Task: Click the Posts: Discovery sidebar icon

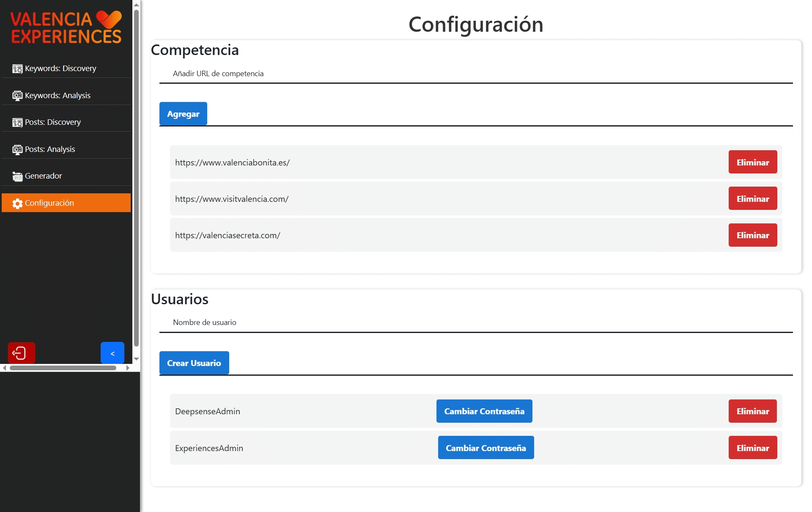Action: [x=17, y=122]
